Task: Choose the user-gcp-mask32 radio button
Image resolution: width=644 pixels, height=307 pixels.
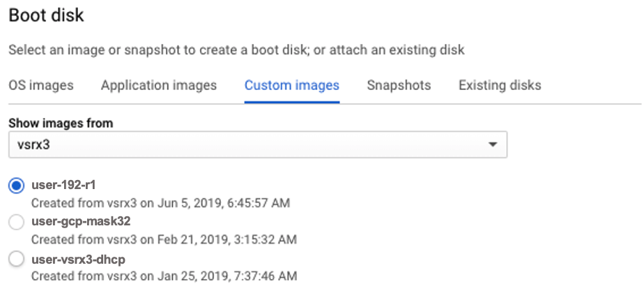Action: click(x=16, y=223)
